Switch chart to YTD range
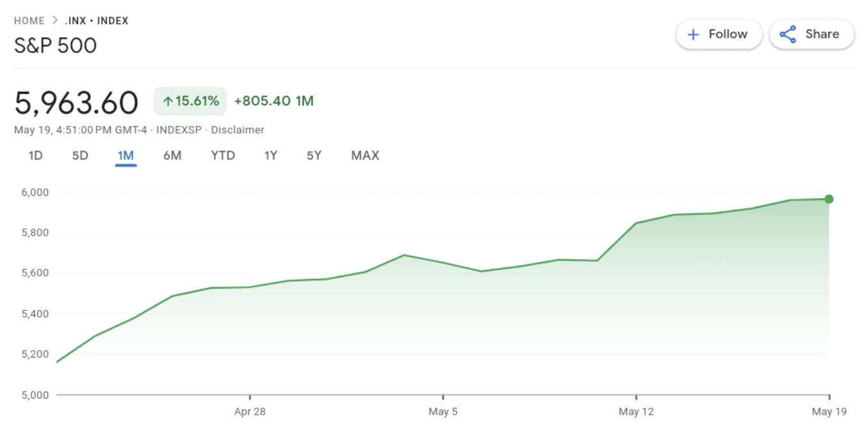Image resolution: width=868 pixels, height=430 pixels. [223, 155]
